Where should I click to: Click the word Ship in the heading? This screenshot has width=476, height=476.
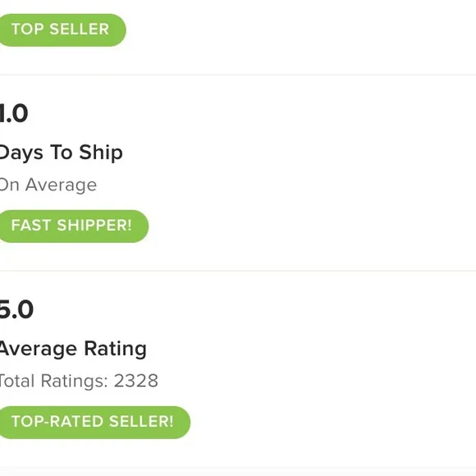coord(101,153)
